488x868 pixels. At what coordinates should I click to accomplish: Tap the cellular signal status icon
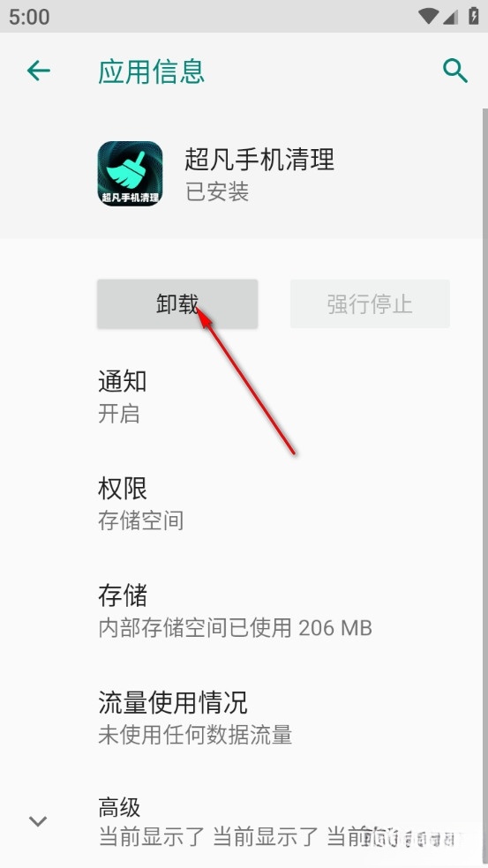pyautogui.click(x=450, y=17)
